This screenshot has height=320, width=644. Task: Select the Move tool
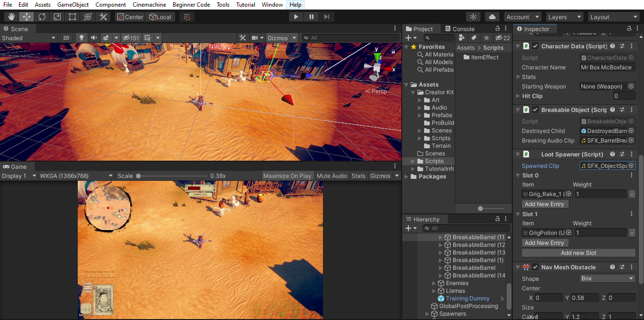tap(27, 17)
